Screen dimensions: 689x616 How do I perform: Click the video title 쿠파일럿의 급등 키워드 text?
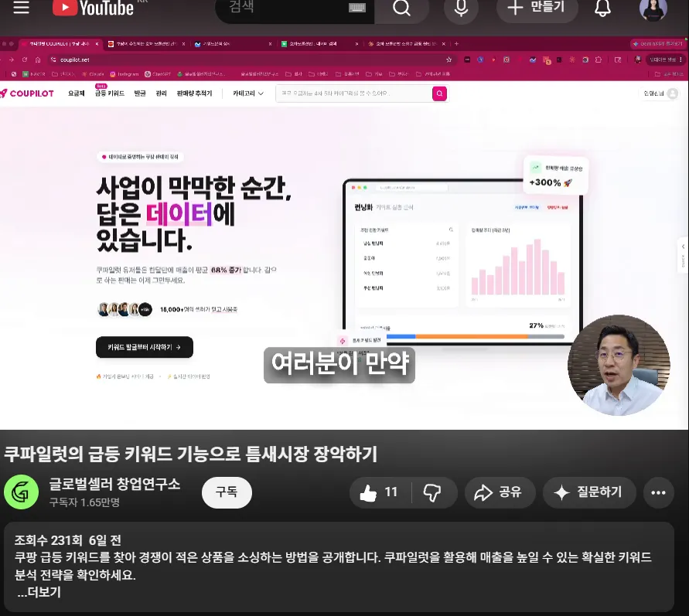click(x=191, y=454)
